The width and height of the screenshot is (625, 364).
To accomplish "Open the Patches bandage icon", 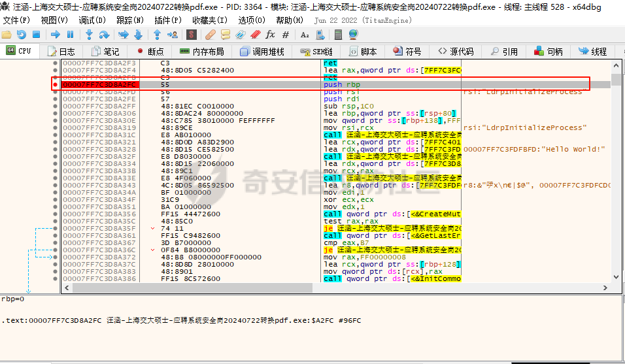I will point(211,35).
